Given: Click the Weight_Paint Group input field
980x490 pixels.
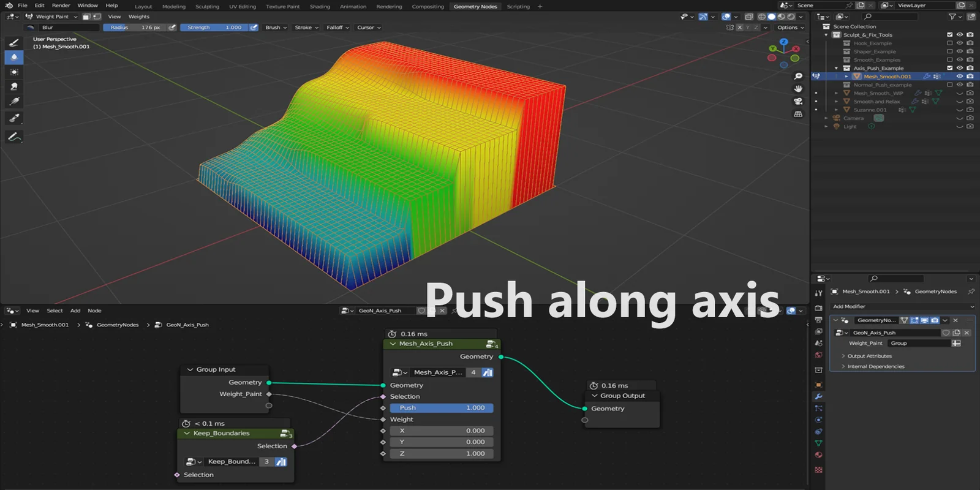Looking at the screenshot, I should (919, 343).
